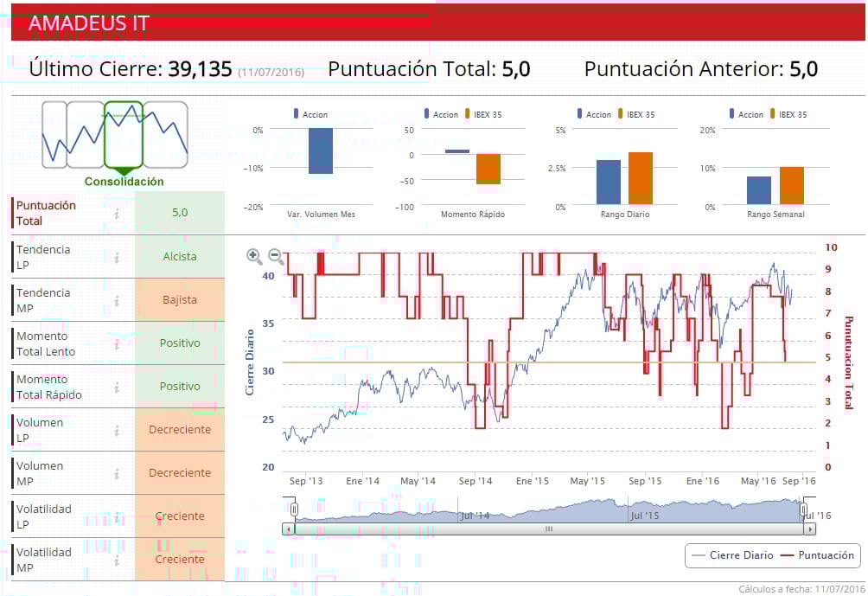Click the Ene '15 x-axis label

pos(532,481)
